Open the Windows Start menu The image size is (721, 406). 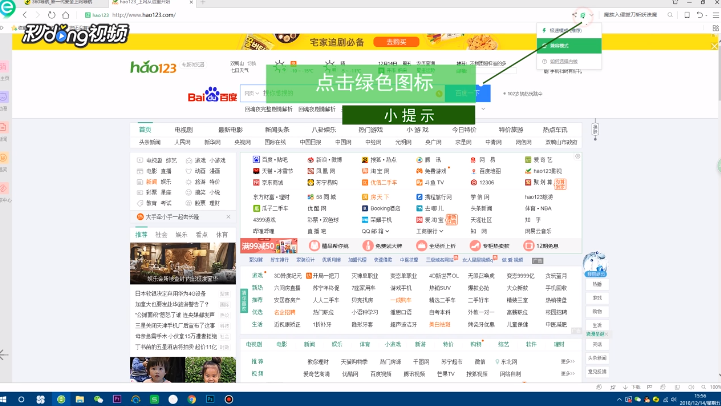click(x=4, y=399)
